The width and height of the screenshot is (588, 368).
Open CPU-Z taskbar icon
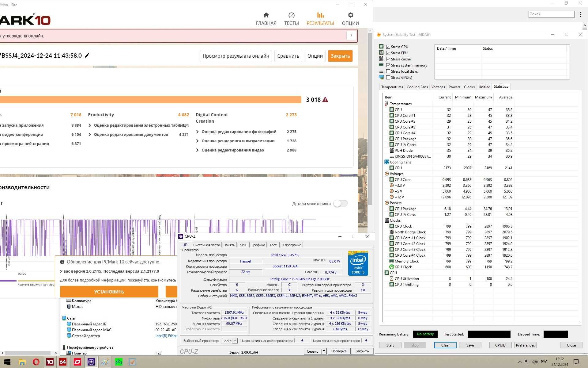[x=91, y=362]
